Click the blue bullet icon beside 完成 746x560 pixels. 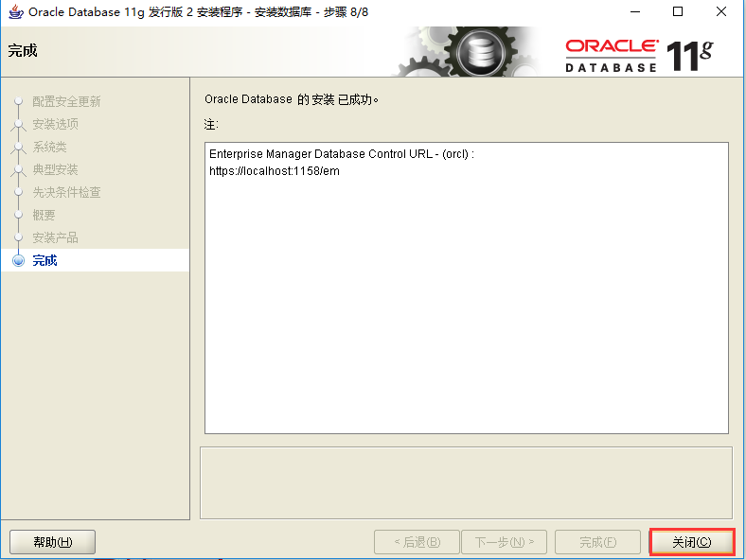click(x=19, y=260)
